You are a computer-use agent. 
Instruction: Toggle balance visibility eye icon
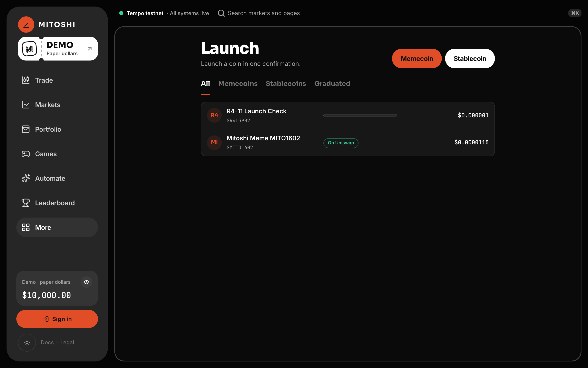click(x=87, y=282)
